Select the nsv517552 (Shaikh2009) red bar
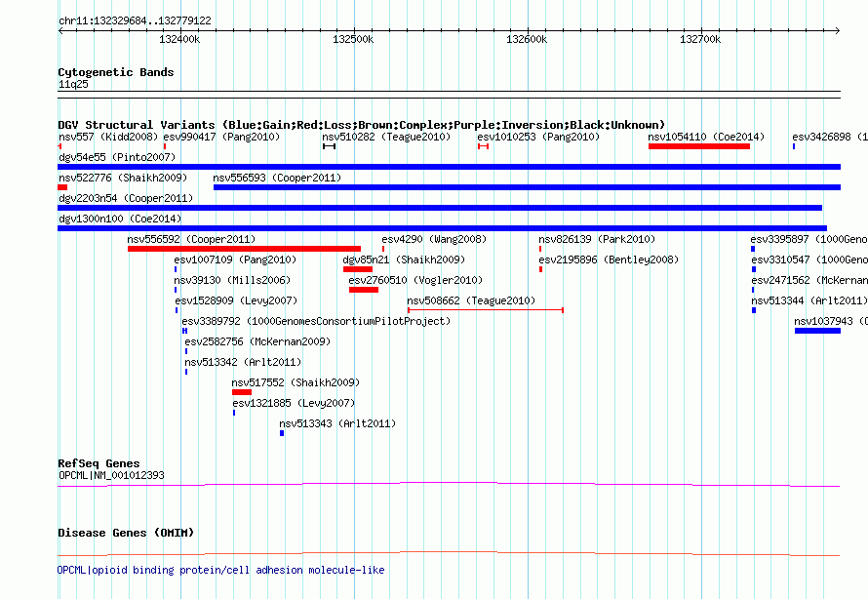The image size is (868, 599). [242, 392]
